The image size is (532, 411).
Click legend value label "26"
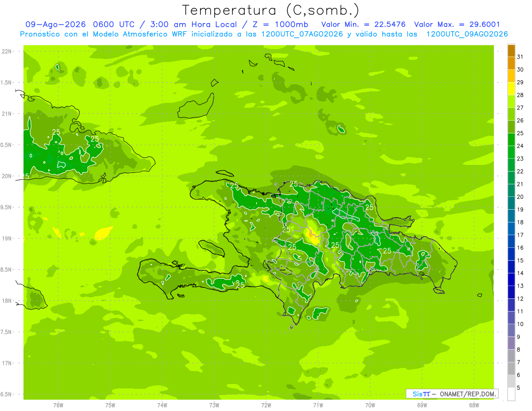520,120
